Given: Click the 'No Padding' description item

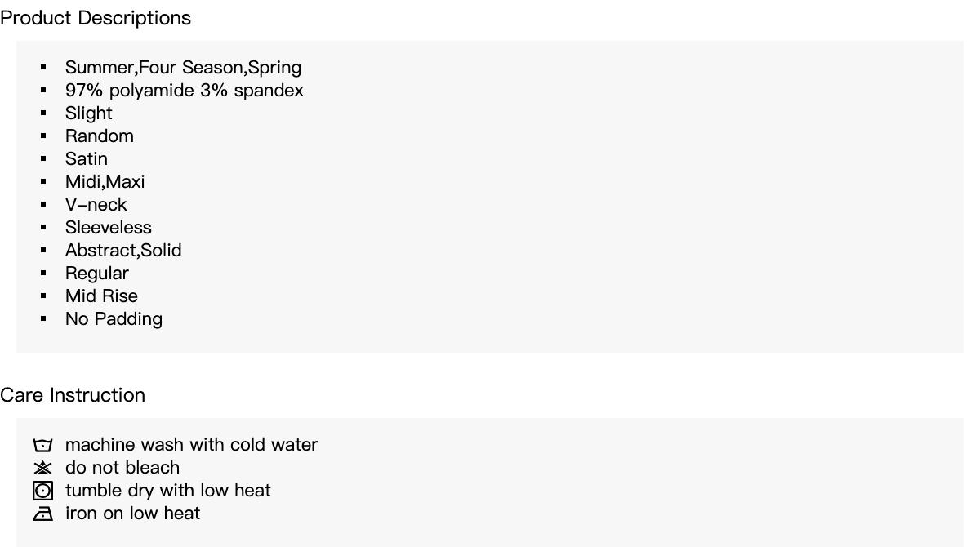Looking at the screenshot, I should [x=114, y=319].
